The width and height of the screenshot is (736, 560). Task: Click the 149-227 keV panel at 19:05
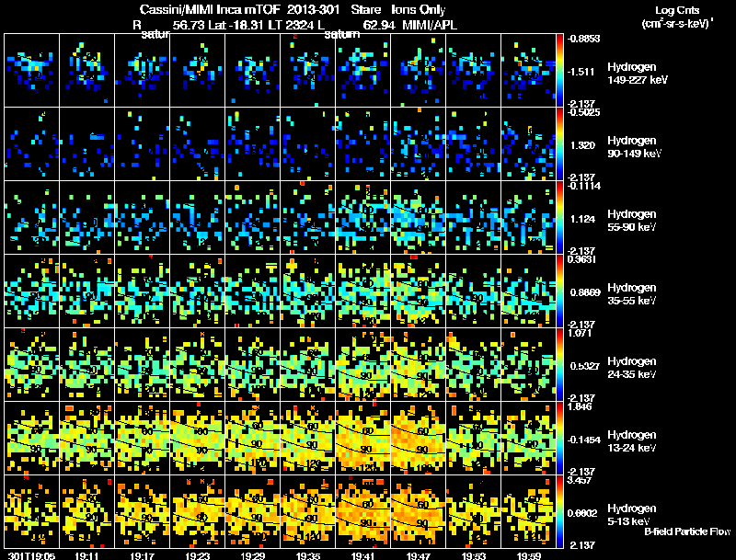point(31,71)
